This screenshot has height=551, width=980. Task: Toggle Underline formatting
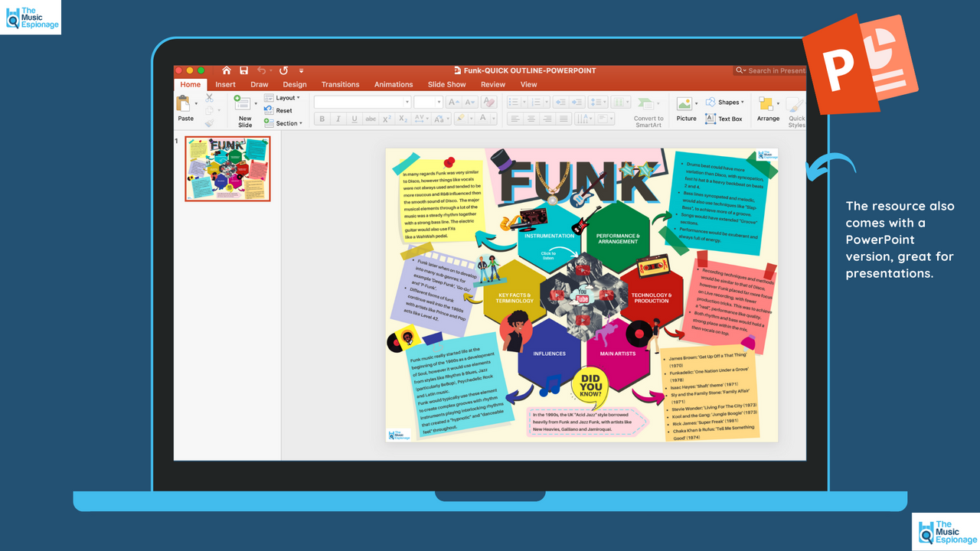coord(354,119)
